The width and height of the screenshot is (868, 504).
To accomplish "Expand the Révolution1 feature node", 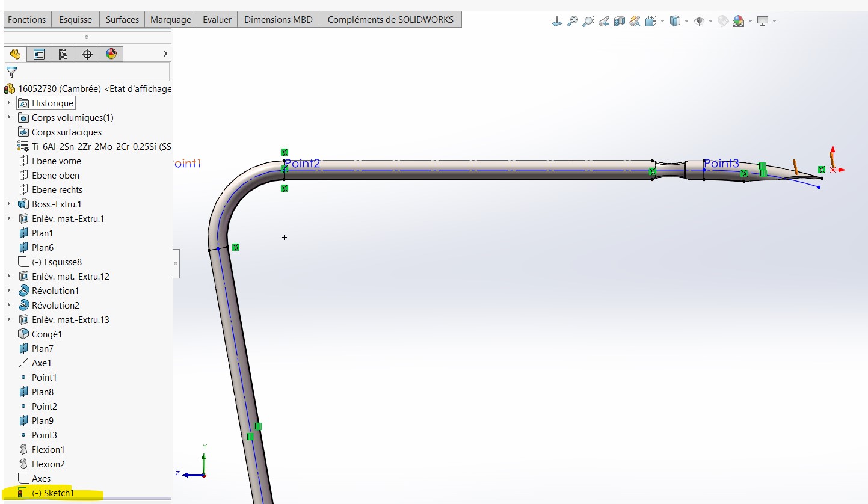I will (x=9, y=291).
